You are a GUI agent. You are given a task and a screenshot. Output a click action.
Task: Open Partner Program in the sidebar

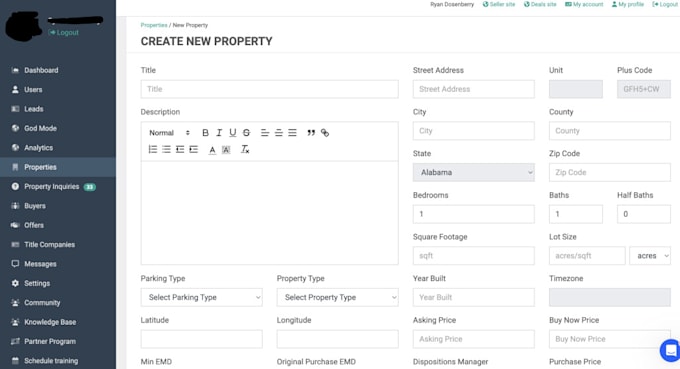pos(58,341)
